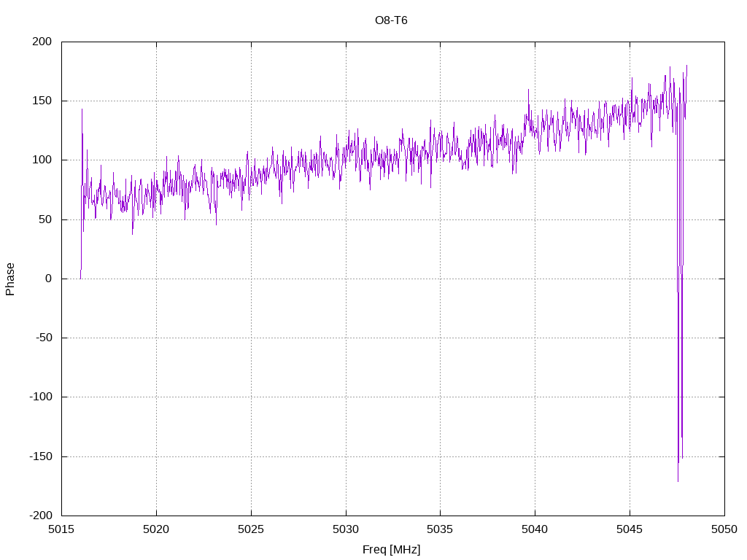Click y-axis tick label -100
This screenshot has width=747, height=560.
click(41, 397)
